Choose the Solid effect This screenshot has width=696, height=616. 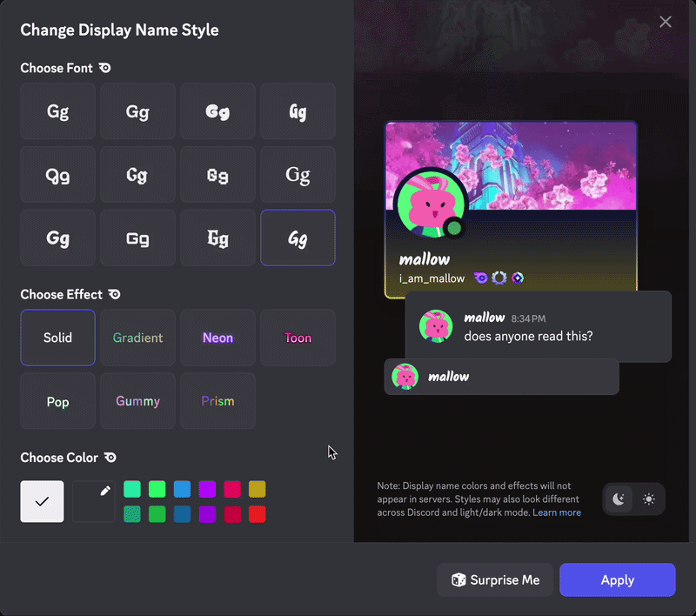click(57, 338)
